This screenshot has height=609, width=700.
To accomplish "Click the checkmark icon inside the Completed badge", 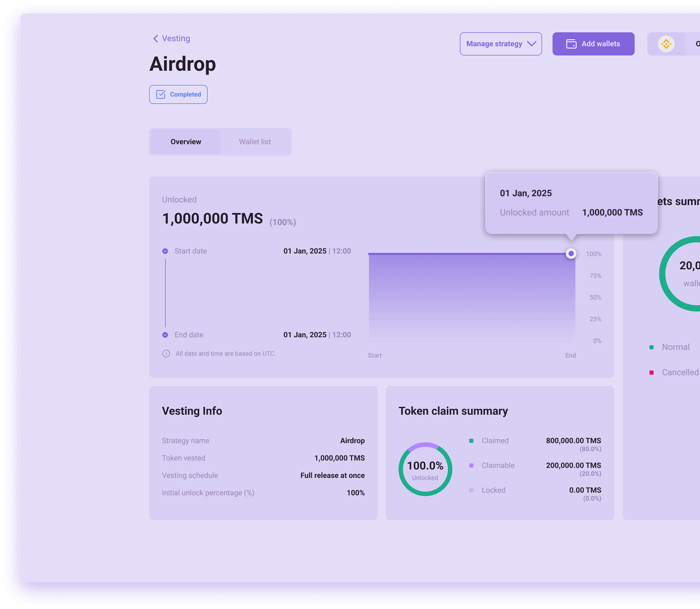I will (160, 94).
